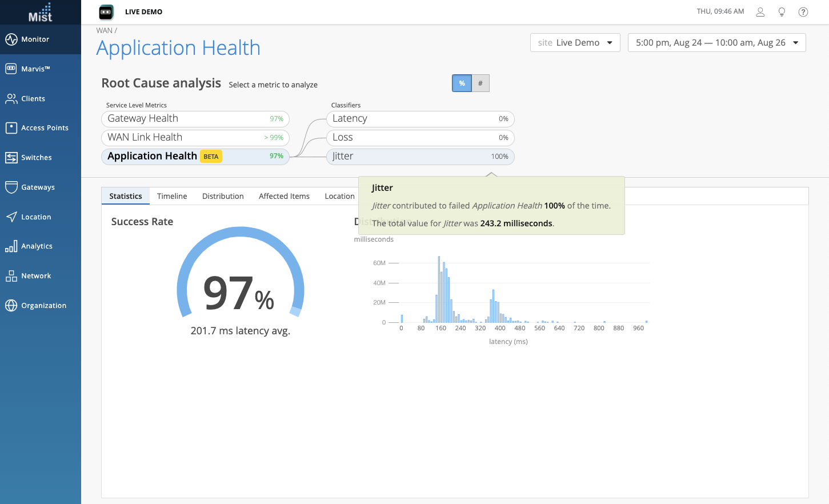Open Access Points icon in sidebar
Viewport: 829px width, 504px height.
click(x=11, y=128)
